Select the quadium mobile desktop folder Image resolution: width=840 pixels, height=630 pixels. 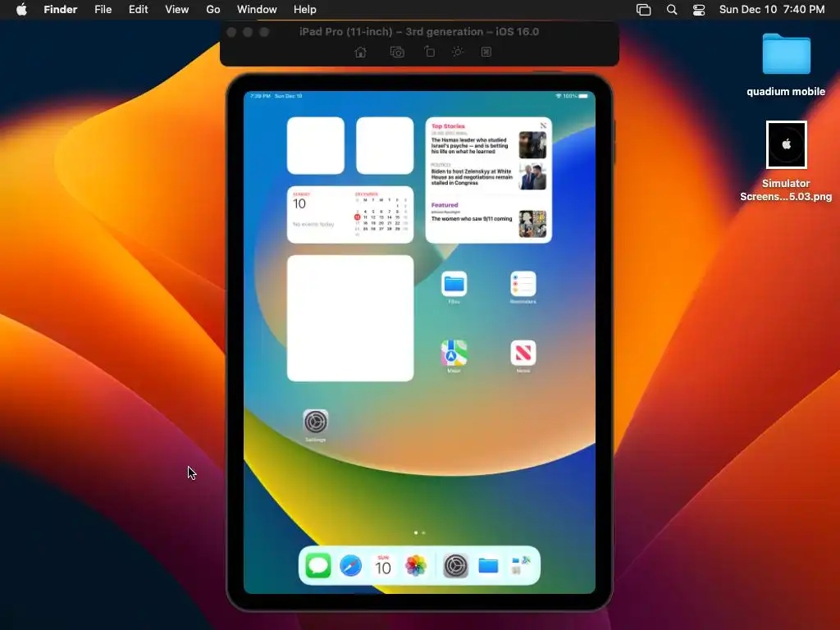tap(786, 65)
